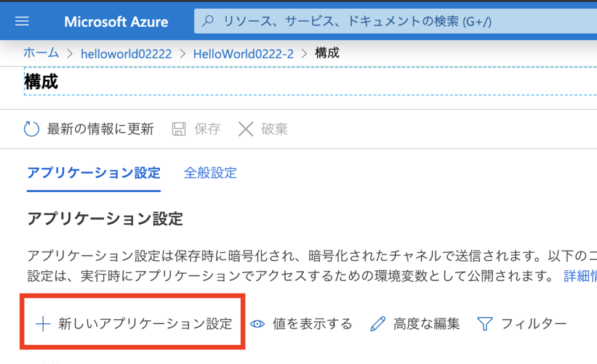
Task: Open HelloWorld0222-2 breadcrumb link
Action: [243, 54]
